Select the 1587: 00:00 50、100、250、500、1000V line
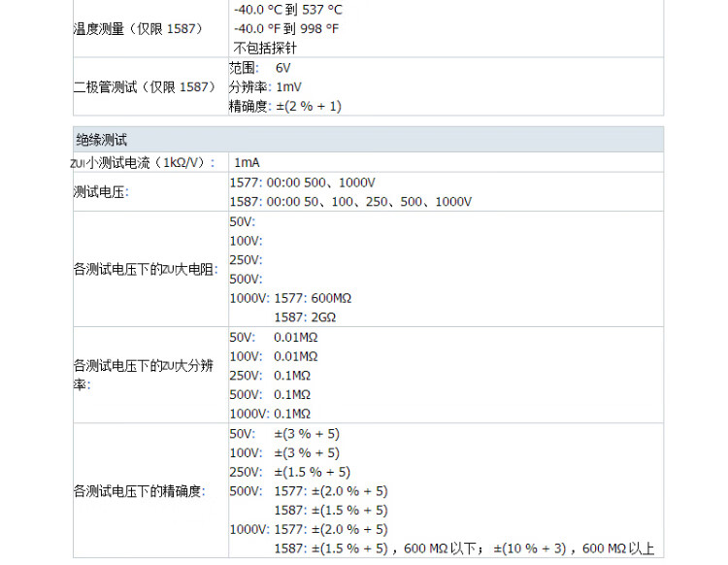The image size is (728, 565). [350, 202]
